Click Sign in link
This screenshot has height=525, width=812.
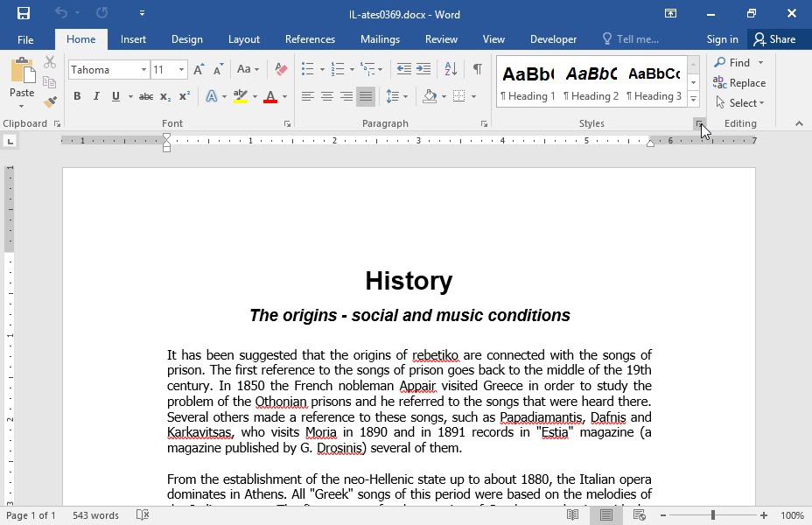[x=723, y=39]
